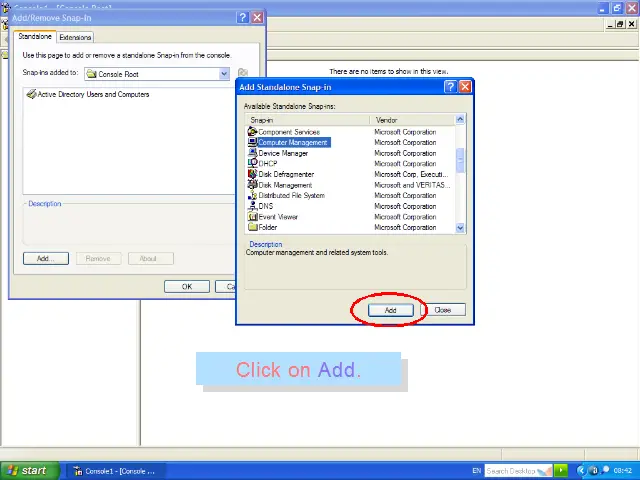Choose the Disk Management snap-in icon

point(252,185)
